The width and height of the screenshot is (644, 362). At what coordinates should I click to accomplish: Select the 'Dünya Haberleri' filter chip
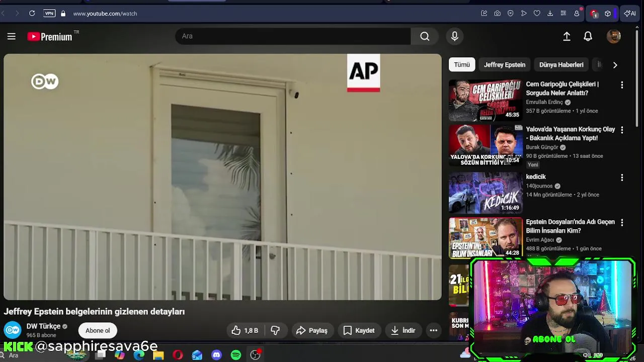561,65
